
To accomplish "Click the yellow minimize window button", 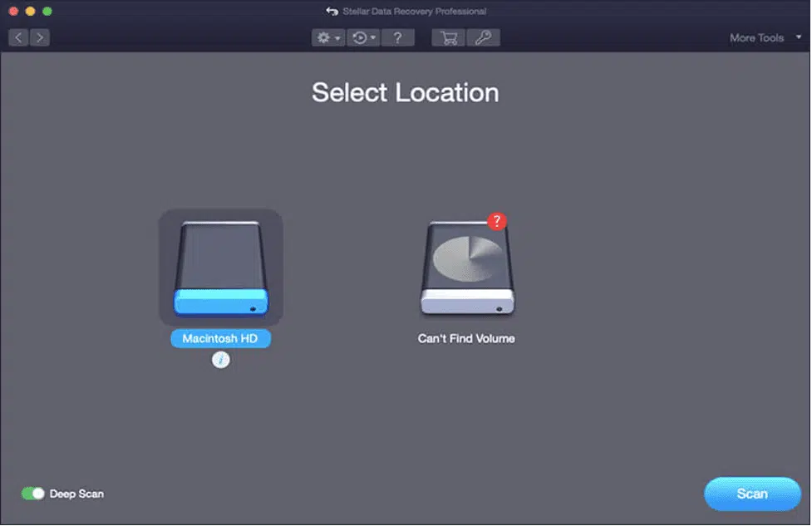I will (31, 12).
